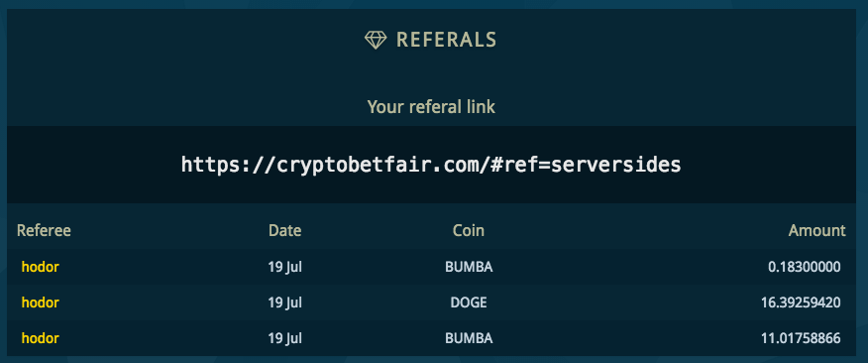
Task: Select the cryptobetfair referral link text
Action: 431,164
